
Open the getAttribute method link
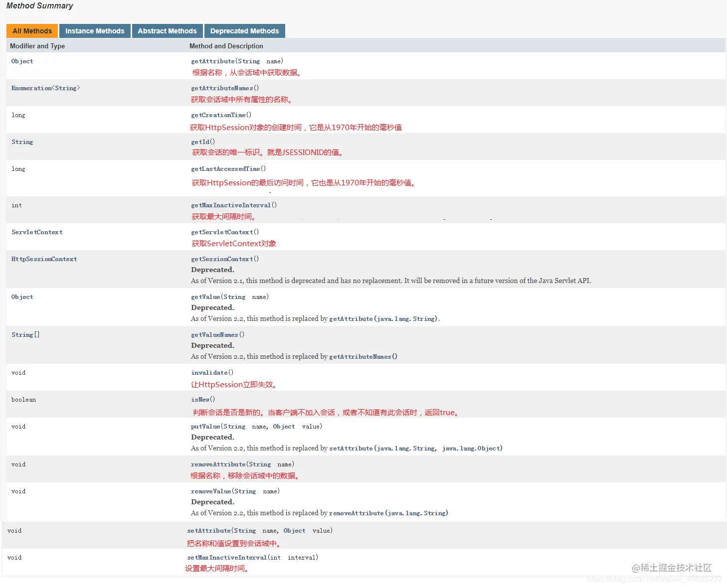click(x=212, y=61)
